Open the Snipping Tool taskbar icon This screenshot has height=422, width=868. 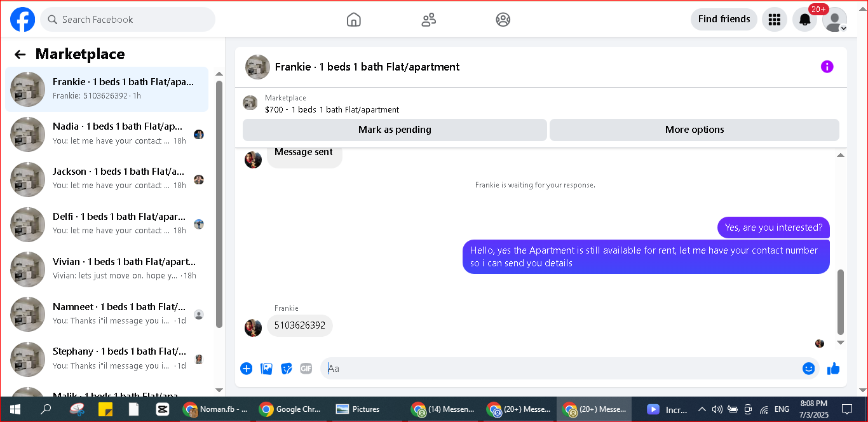[76, 409]
